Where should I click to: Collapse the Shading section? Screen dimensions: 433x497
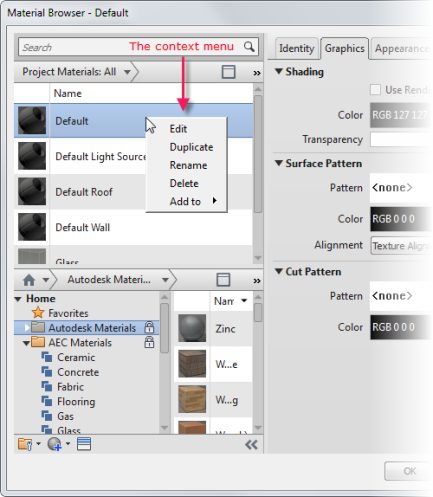279,71
